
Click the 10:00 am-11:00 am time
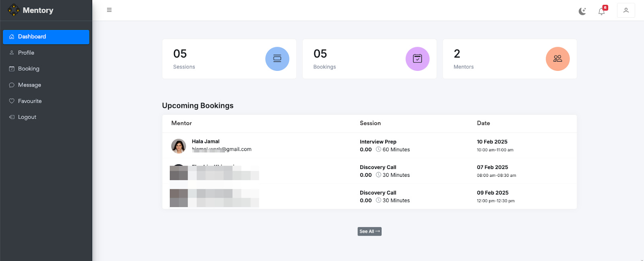point(495,150)
